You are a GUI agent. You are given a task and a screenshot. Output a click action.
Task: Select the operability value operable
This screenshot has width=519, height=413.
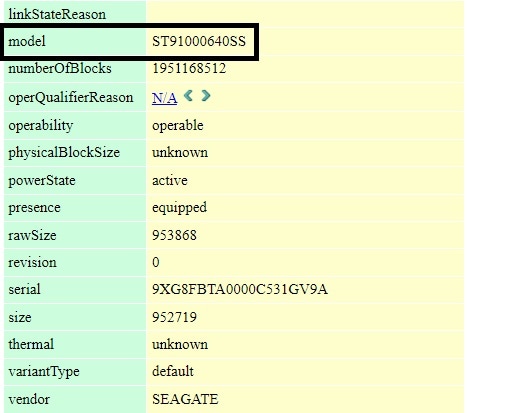(x=178, y=126)
